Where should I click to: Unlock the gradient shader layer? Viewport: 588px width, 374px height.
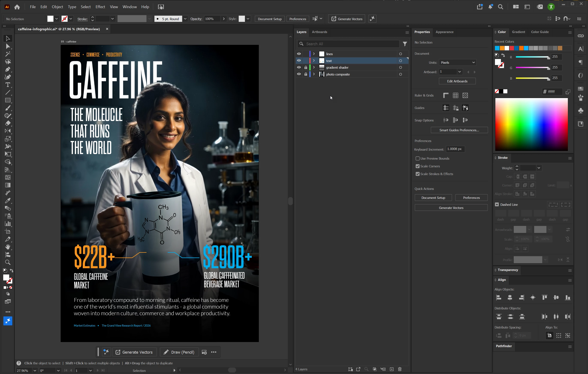click(x=306, y=67)
